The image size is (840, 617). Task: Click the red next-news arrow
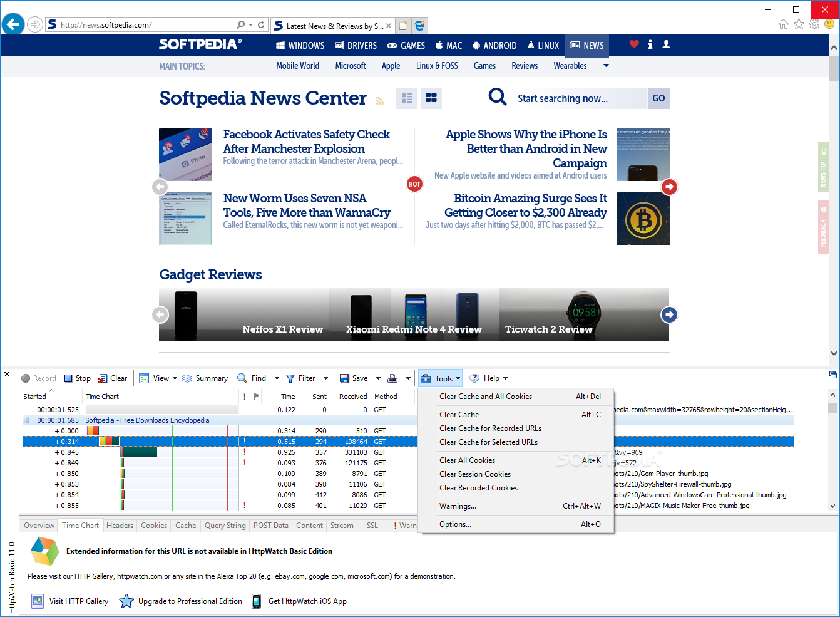[x=670, y=187]
